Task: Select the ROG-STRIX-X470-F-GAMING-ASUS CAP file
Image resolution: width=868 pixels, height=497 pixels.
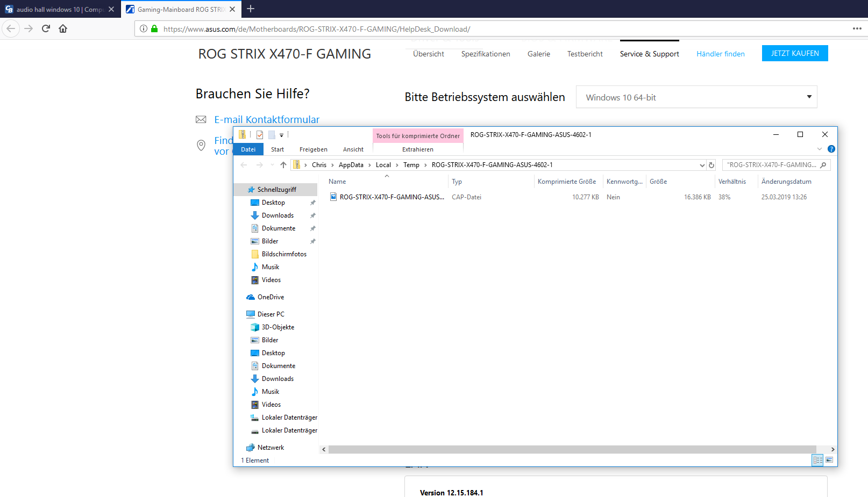Action: pos(392,197)
